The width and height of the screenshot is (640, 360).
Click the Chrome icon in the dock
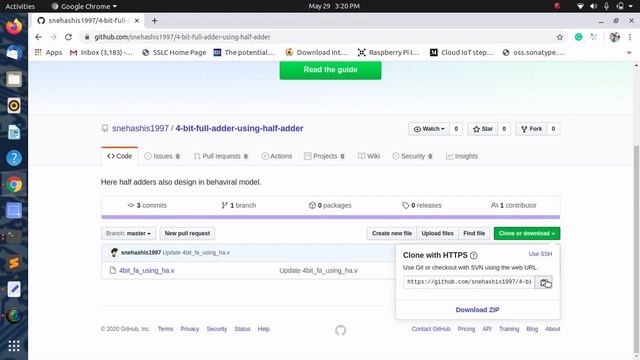pos(14,184)
